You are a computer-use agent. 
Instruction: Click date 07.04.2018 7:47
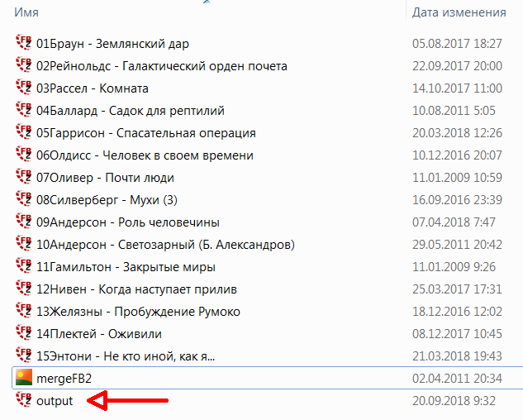[x=454, y=223]
